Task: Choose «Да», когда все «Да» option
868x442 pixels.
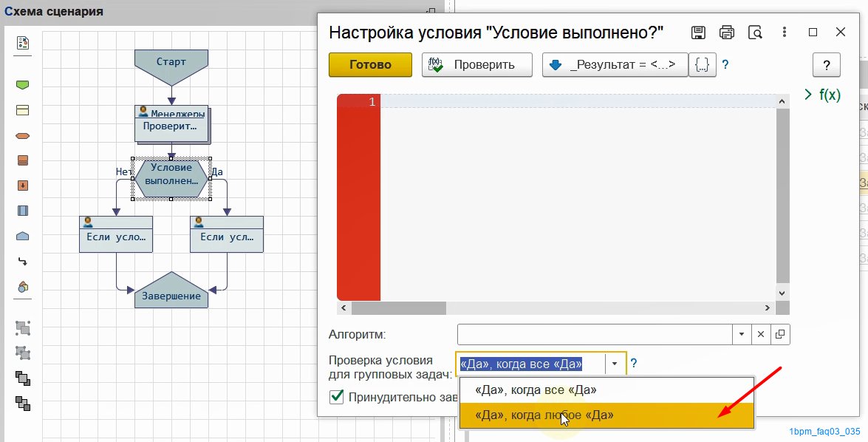Action: point(536,390)
